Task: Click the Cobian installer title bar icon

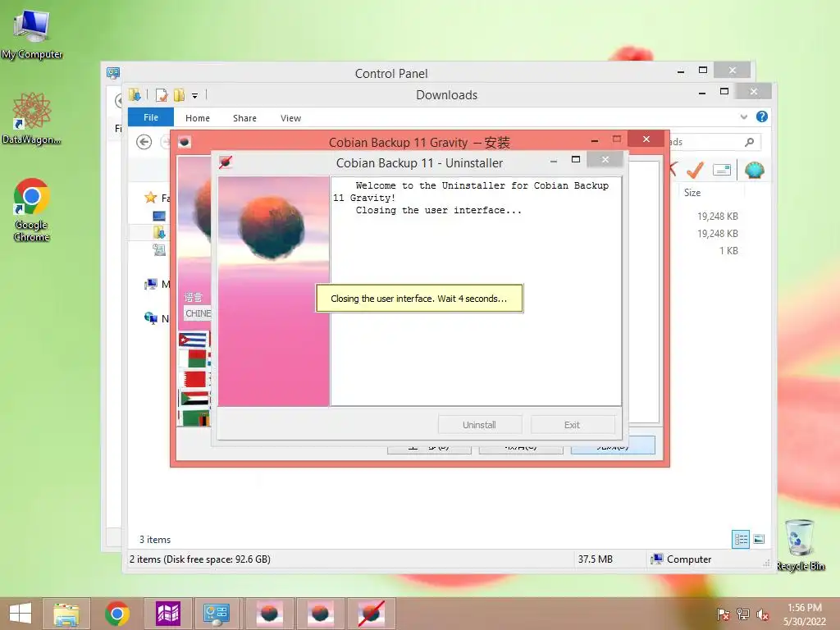Action: 185,142
